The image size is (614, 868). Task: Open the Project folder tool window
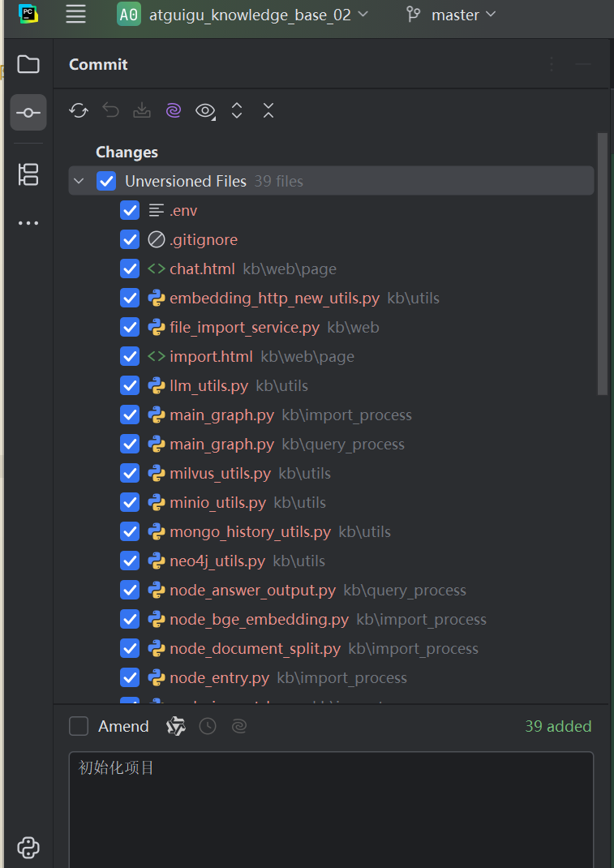pyautogui.click(x=28, y=64)
